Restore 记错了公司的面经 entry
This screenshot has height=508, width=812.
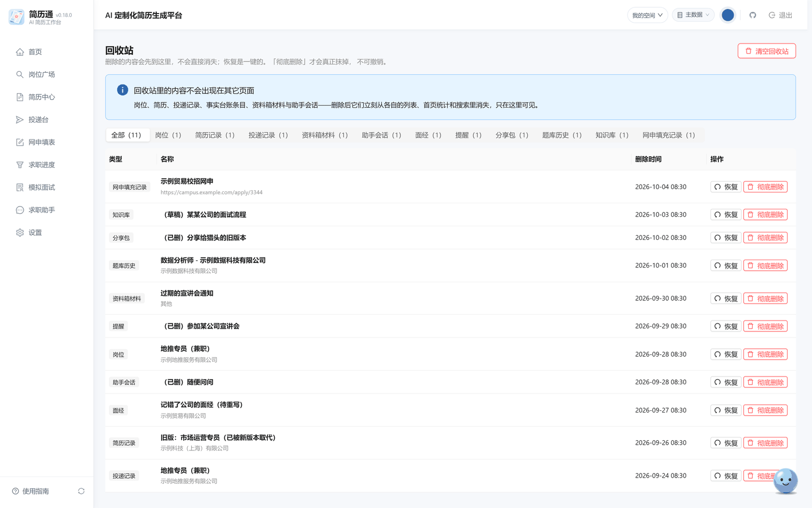(726, 410)
